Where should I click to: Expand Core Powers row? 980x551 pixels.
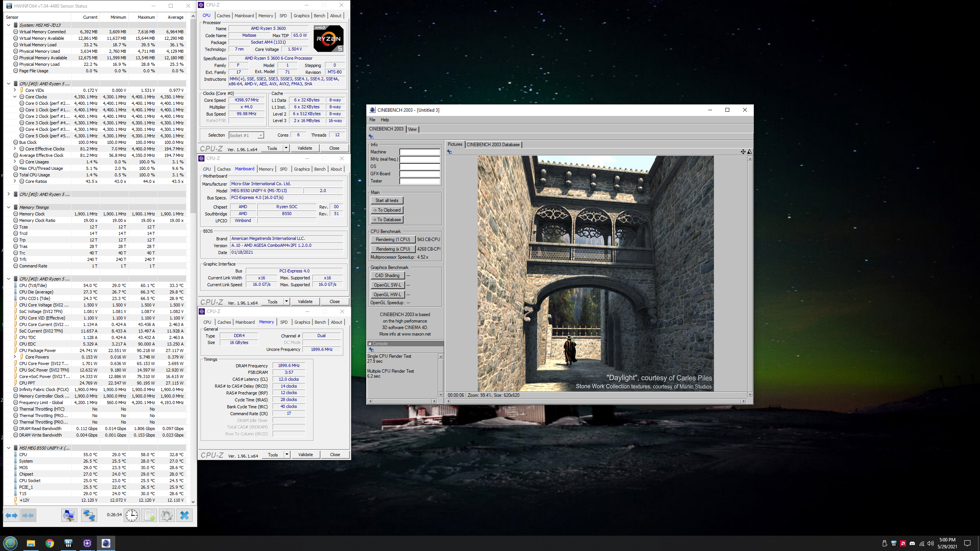15,357
